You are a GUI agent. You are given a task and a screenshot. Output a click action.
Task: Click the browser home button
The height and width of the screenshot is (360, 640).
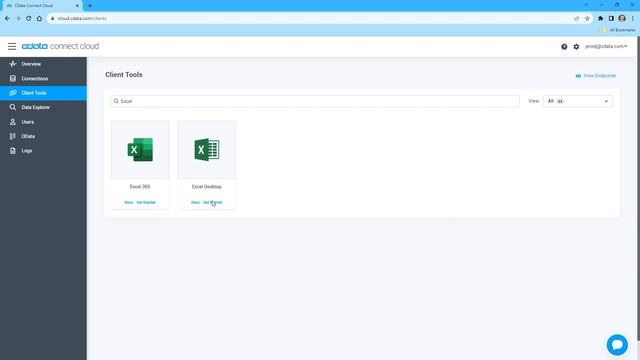[x=39, y=18]
